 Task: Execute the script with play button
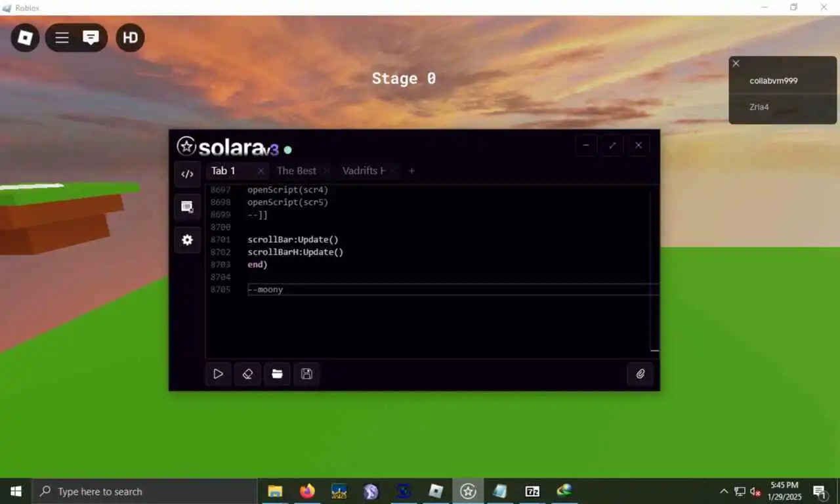pyautogui.click(x=218, y=374)
